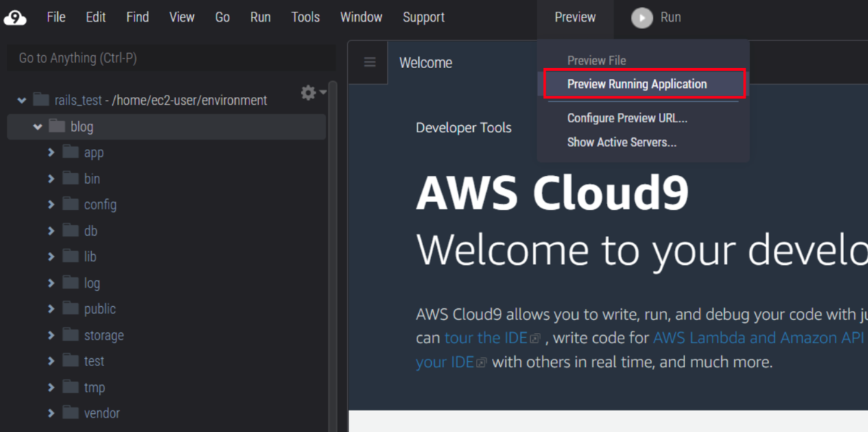
Task: Click the file tree vertical scrollbar
Action: pos(333,255)
